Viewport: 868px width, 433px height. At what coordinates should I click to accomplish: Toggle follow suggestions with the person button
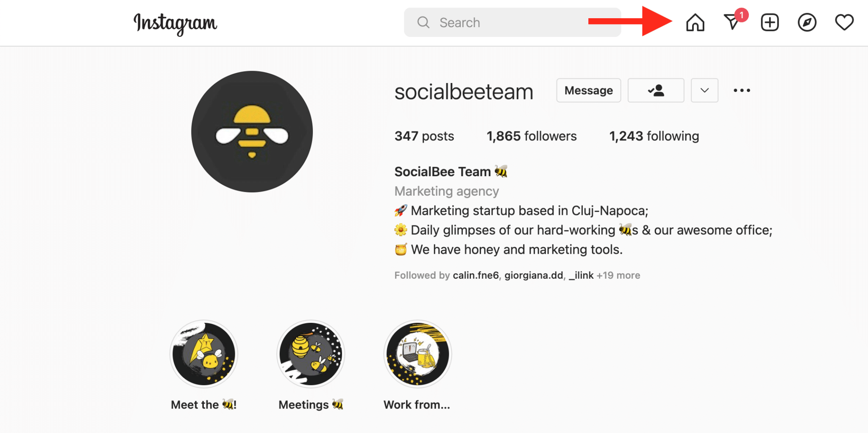pyautogui.click(x=656, y=90)
